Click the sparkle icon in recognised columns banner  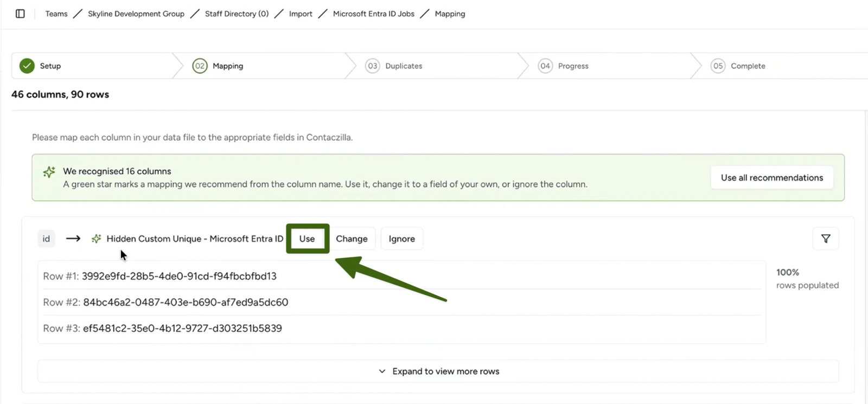[x=49, y=172]
